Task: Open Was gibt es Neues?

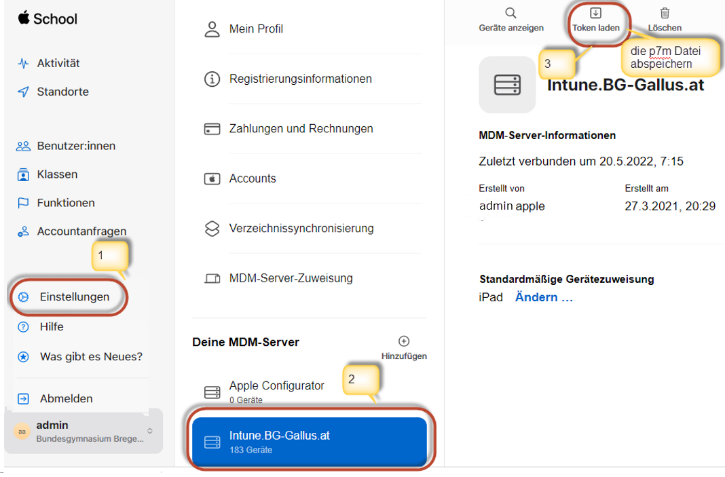Action: pyautogui.click(x=89, y=356)
